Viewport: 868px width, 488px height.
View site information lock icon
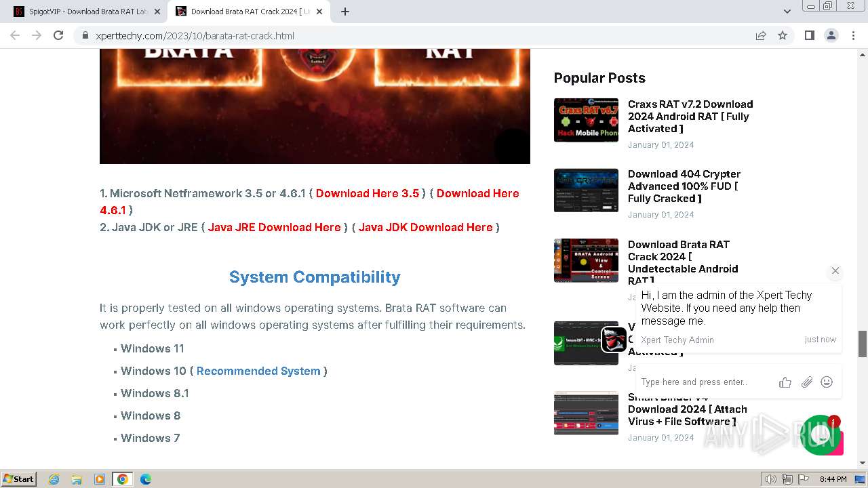(x=85, y=35)
